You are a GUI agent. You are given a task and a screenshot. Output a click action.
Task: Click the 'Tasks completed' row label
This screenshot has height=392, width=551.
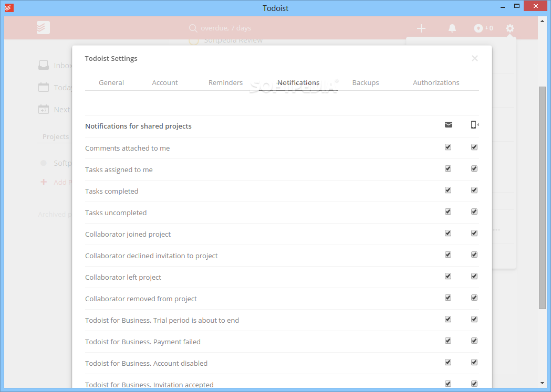(x=112, y=191)
